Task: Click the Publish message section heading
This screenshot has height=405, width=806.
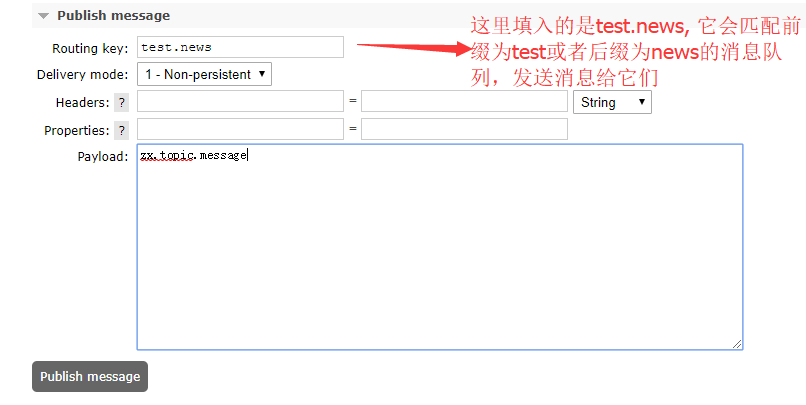Action: tap(114, 16)
